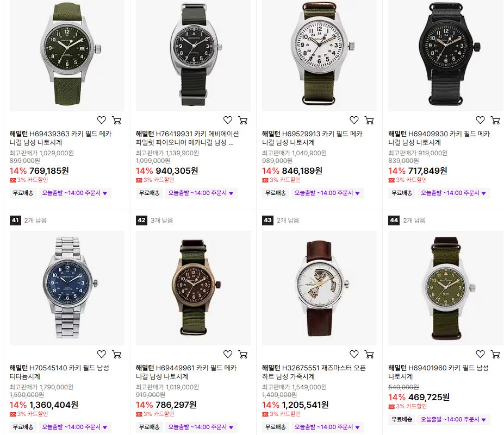Add H69439363 watch to wishlist with heart icon
504x435 pixels.
pyautogui.click(x=102, y=120)
